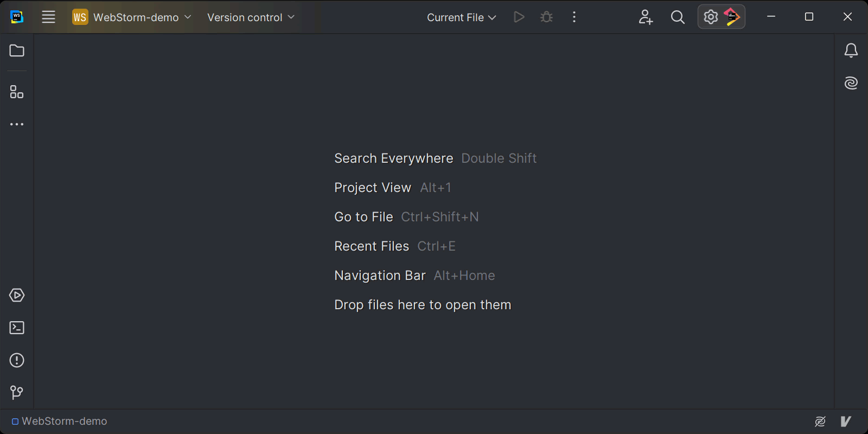Viewport: 868px width, 434px height.
Task: Open the More tool windows ellipsis menu
Action: coord(16,124)
